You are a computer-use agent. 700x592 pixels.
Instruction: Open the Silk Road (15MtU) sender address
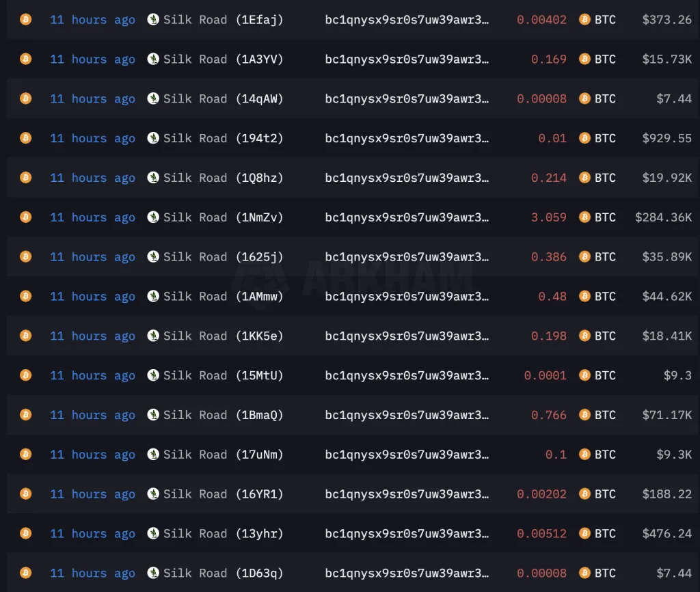click(x=223, y=375)
